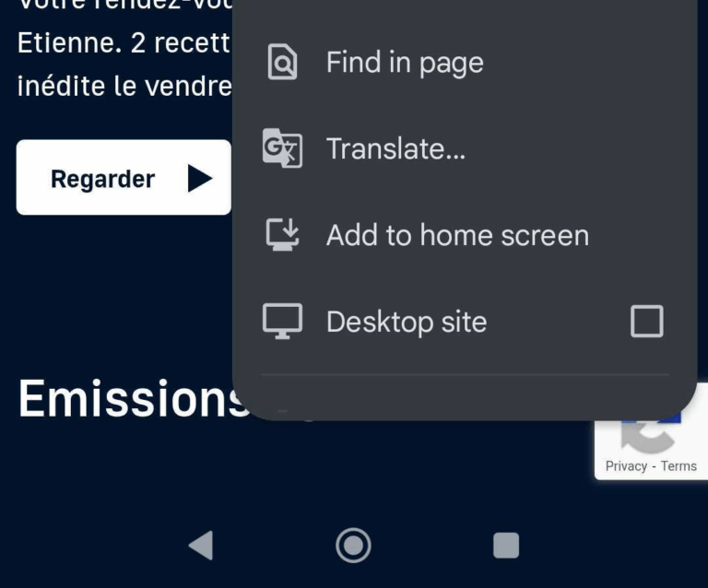Click the play arrow beside Regarder

(199, 178)
